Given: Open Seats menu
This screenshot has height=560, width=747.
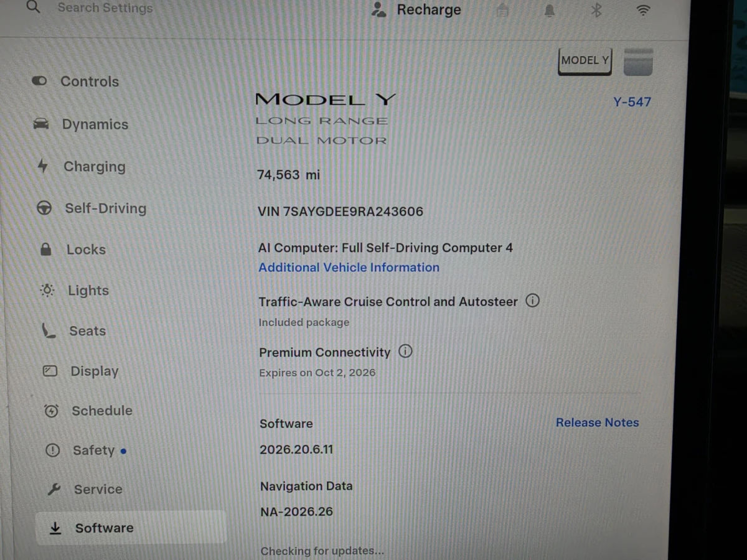Looking at the screenshot, I should pos(87,331).
